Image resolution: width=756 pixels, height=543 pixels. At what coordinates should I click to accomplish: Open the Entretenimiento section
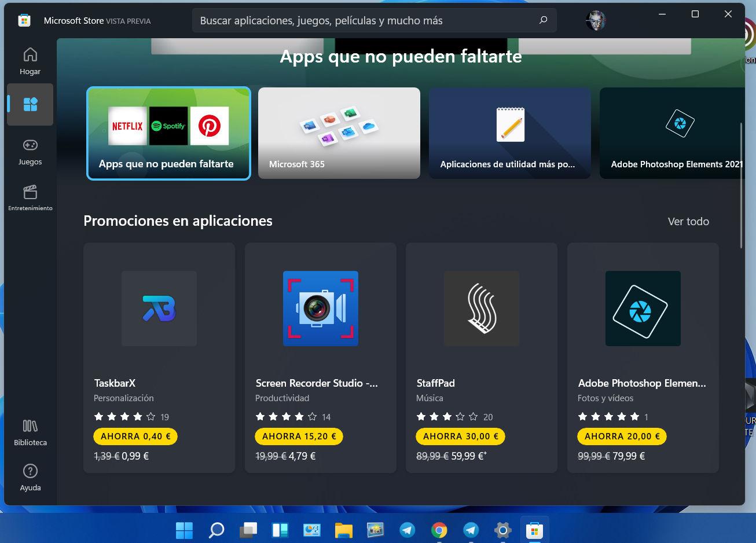30,197
